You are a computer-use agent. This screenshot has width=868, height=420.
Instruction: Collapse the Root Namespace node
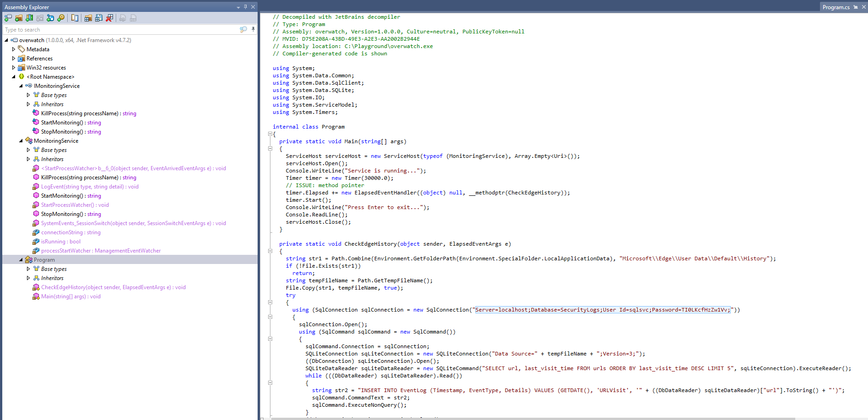[x=14, y=77]
